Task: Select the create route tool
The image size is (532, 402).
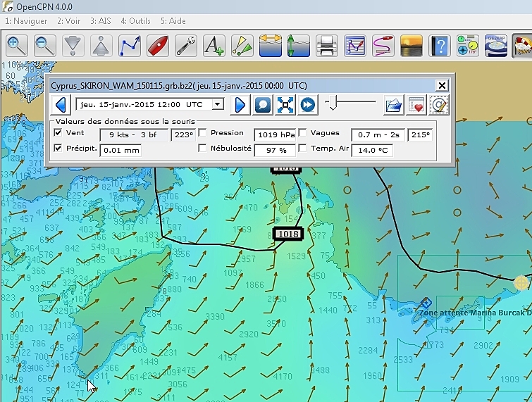Action: 129,46
